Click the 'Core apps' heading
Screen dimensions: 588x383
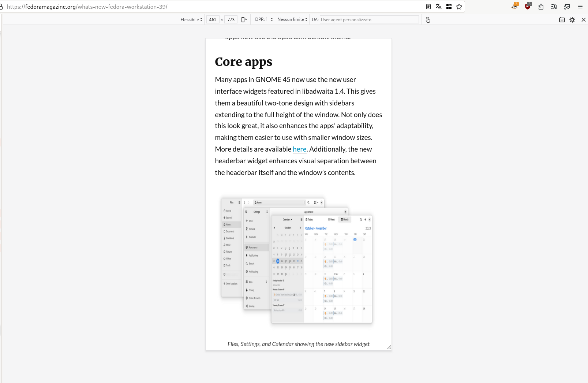[244, 62]
